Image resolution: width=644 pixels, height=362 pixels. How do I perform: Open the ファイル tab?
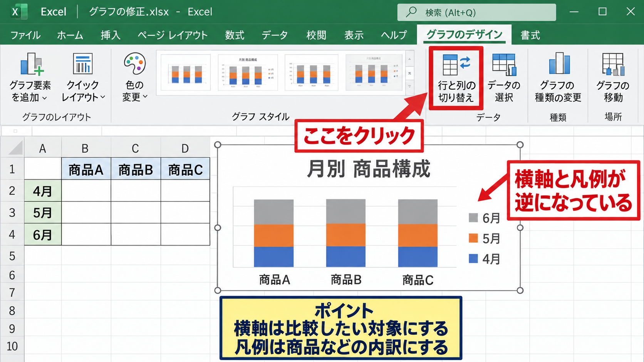coord(25,35)
